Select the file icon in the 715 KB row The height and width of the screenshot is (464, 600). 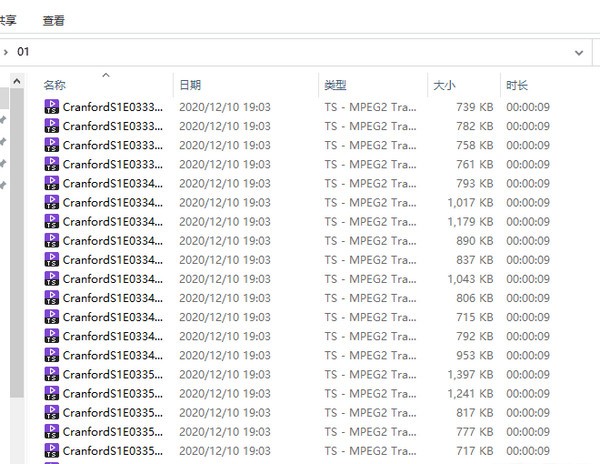[x=52, y=317]
